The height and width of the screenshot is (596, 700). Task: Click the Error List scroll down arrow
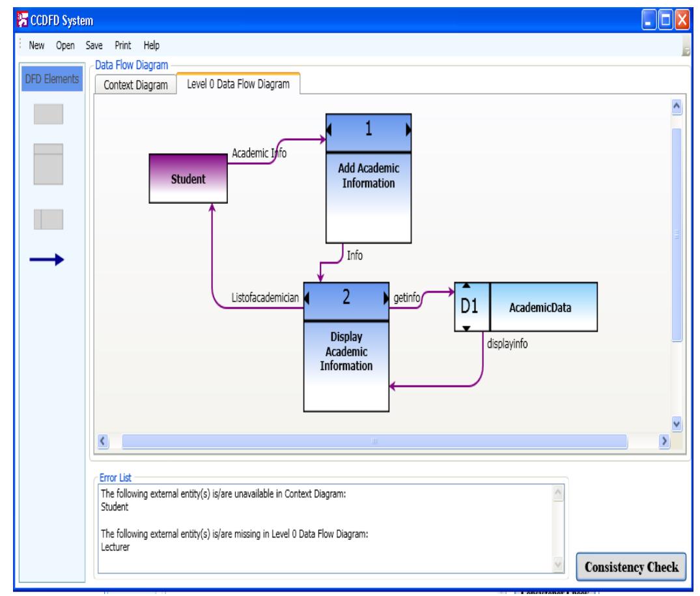(x=558, y=565)
